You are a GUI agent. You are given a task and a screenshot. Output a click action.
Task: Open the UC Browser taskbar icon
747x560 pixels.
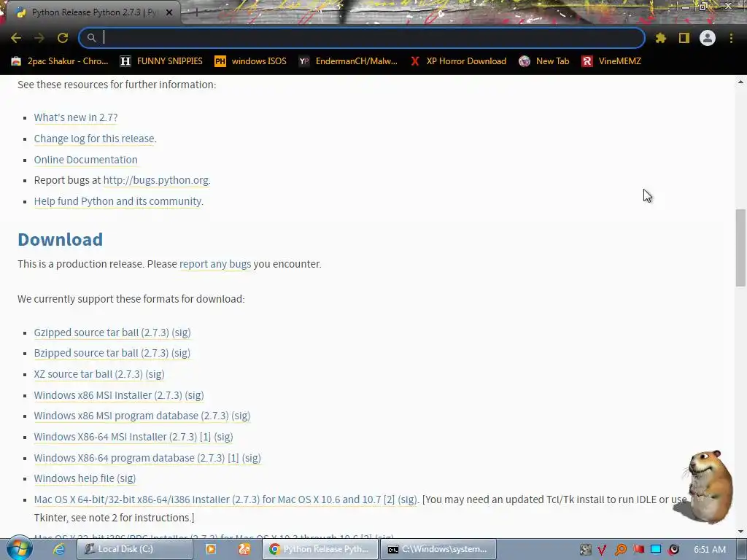[244, 549]
